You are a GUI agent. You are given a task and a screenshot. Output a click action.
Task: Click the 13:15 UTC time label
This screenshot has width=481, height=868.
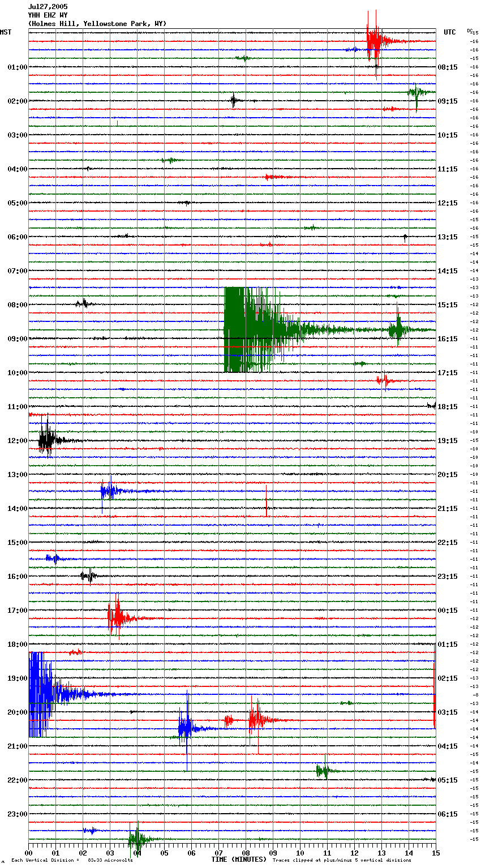(448, 237)
